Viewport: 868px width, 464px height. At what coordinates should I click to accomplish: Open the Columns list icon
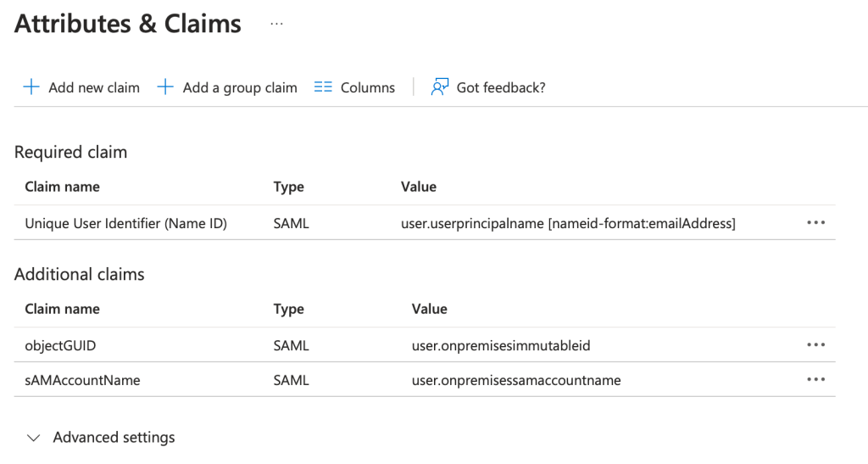tap(323, 87)
